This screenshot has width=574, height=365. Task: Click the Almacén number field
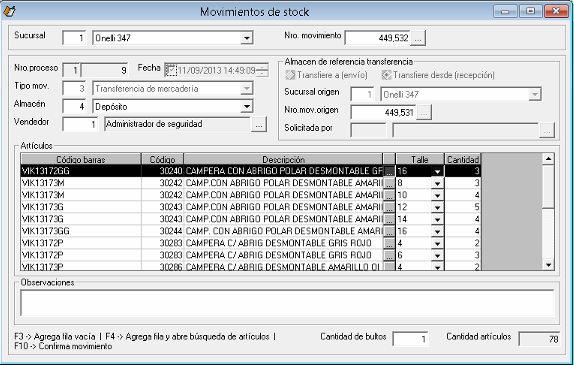(74, 106)
